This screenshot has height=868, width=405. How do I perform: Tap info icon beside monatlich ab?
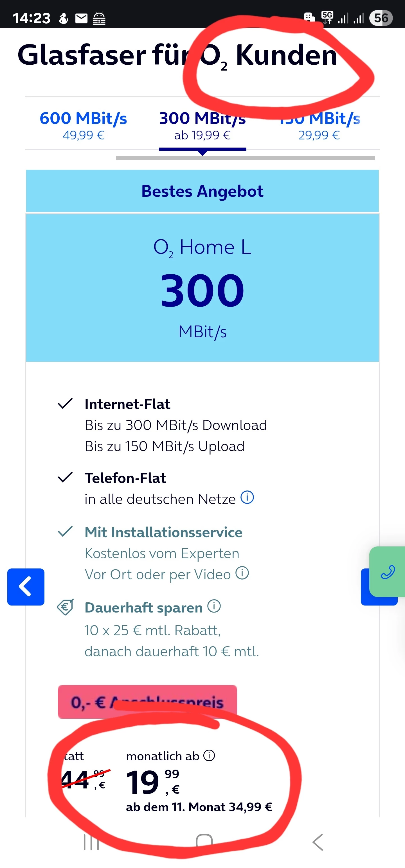(x=209, y=756)
